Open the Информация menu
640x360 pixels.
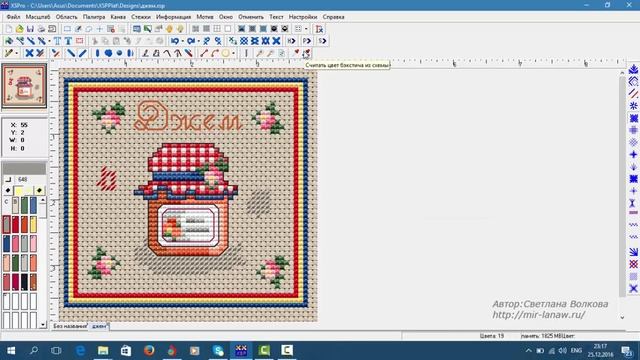point(173,17)
